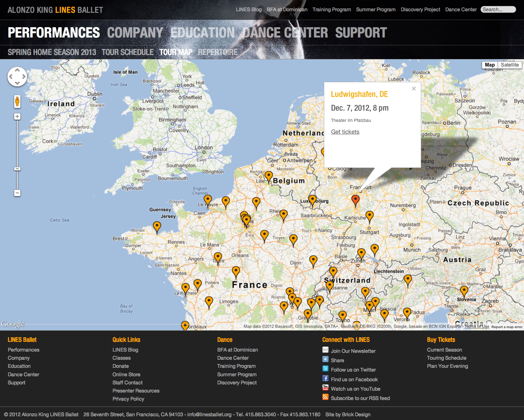Click the marker near Brest in Brittany

[x=157, y=227]
